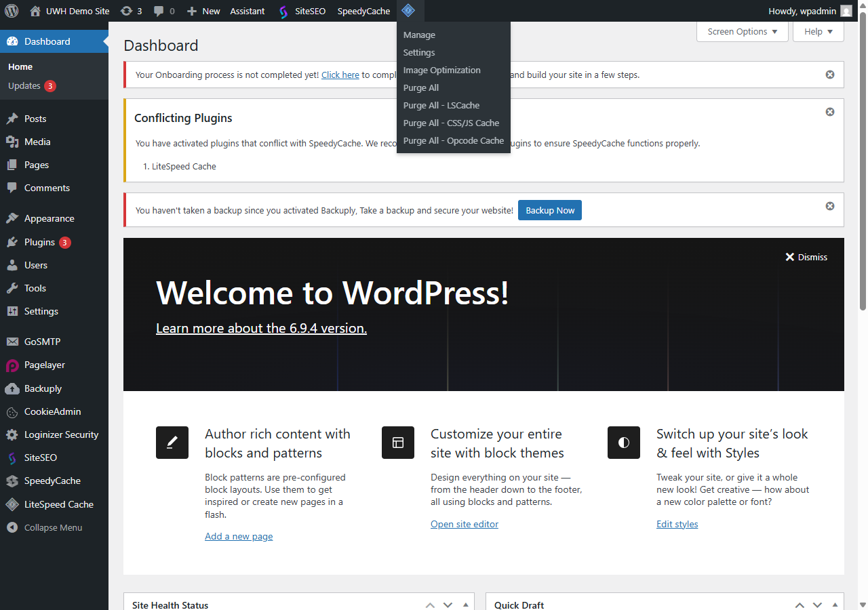Image resolution: width=868 pixels, height=610 pixels.
Task: Open the New content dropdown
Action: coord(203,11)
